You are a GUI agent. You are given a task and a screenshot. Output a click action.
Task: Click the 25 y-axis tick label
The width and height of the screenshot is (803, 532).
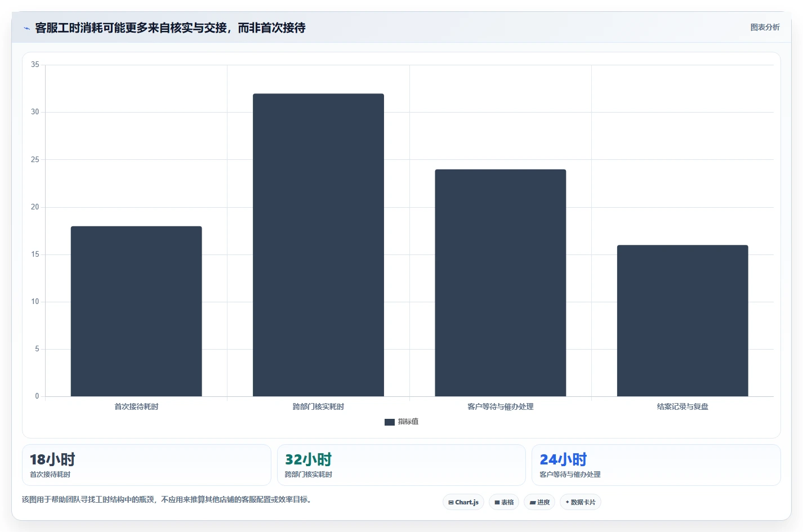(35, 160)
